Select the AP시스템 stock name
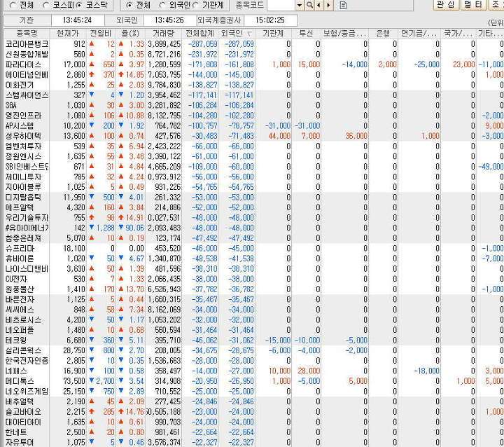Image resolution: width=504 pixels, height=447 pixels. tap(20, 126)
